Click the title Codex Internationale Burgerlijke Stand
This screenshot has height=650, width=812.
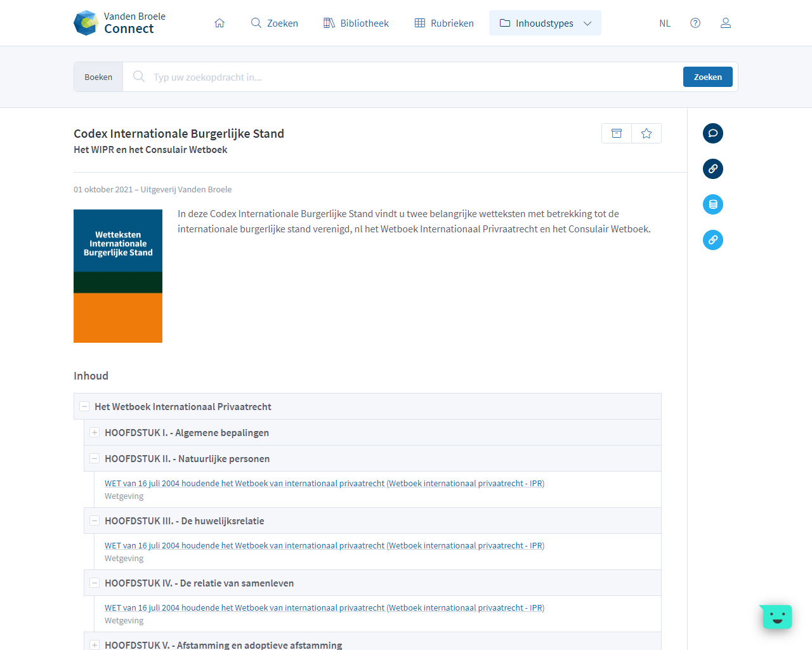click(x=179, y=133)
